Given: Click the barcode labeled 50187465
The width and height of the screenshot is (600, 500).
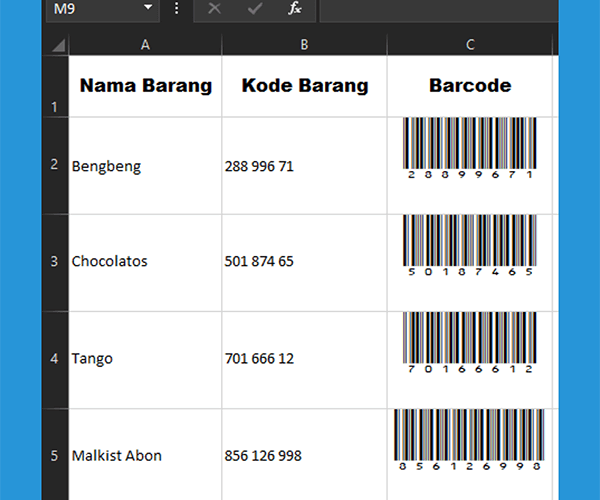Looking at the screenshot, I should (470, 245).
